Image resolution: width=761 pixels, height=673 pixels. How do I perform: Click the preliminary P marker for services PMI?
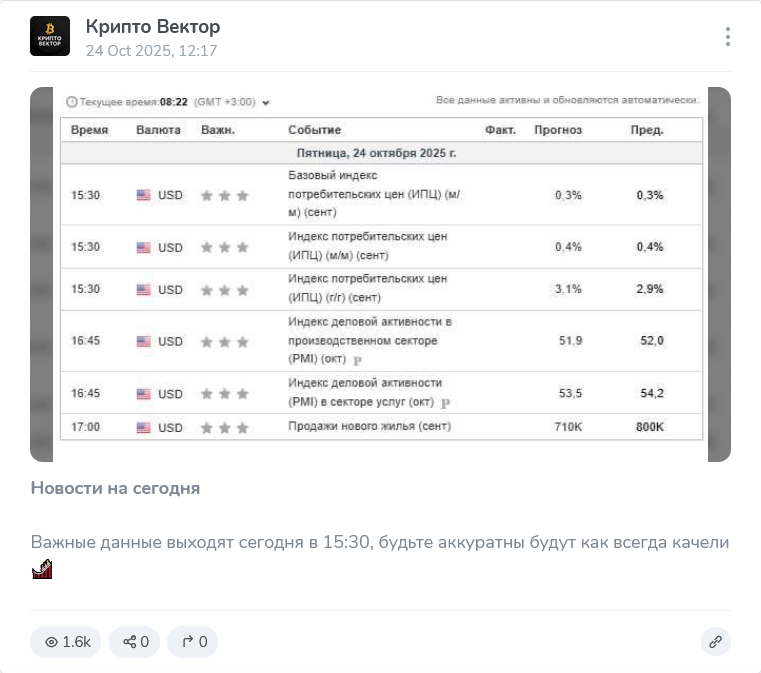tap(446, 403)
